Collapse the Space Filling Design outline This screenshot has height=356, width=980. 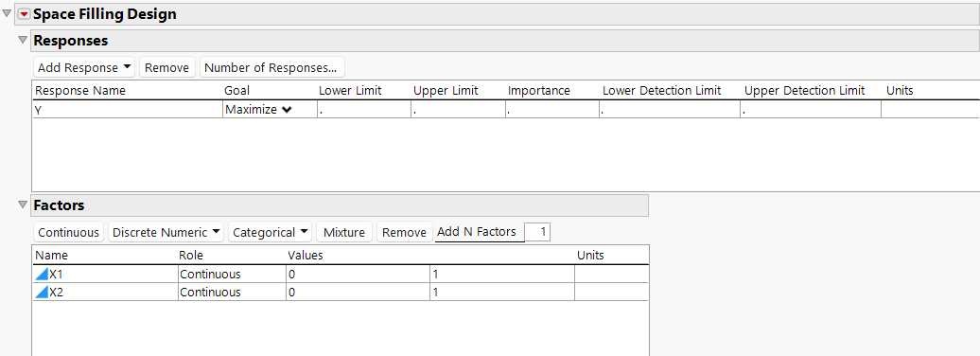click(x=8, y=14)
